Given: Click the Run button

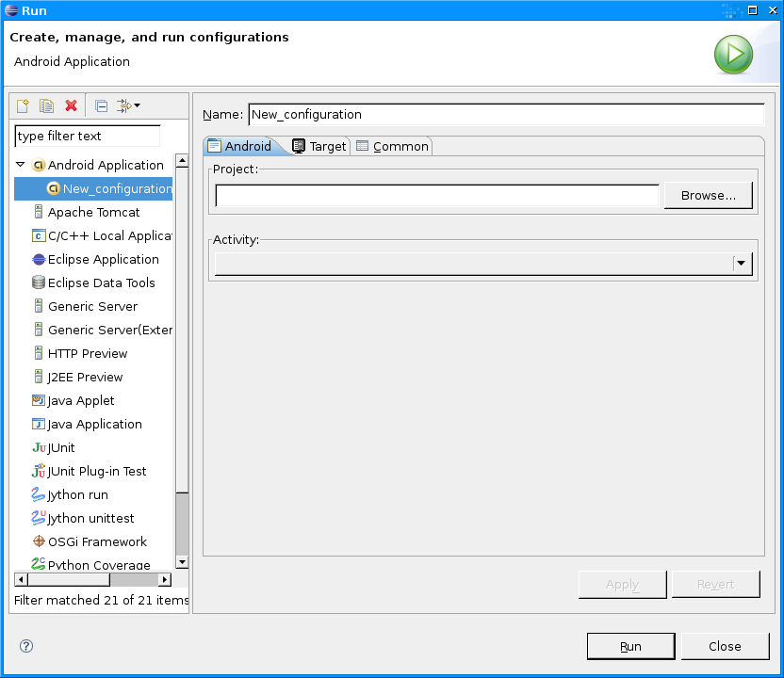Looking at the screenshot, I should (630, 646).
